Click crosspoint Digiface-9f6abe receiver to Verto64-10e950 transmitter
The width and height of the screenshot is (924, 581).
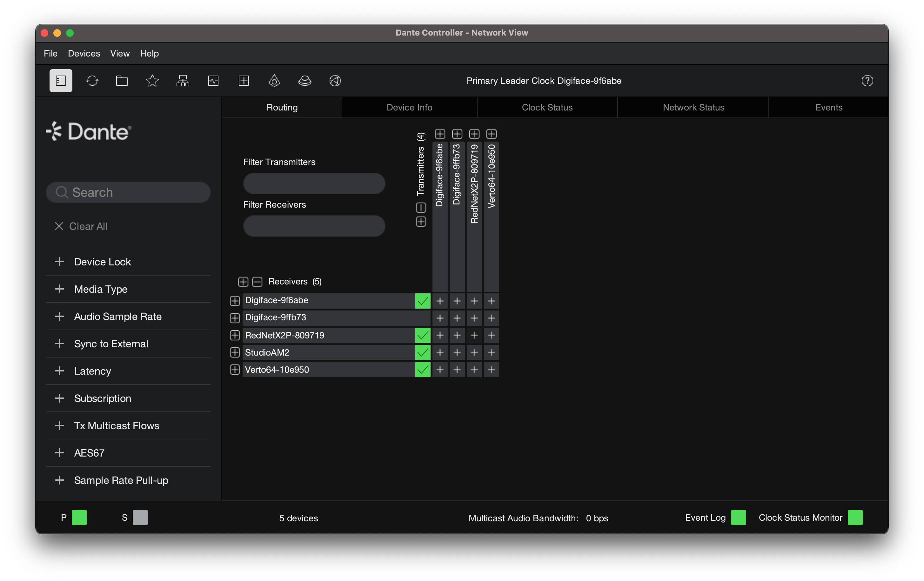(x=491, y=301)
